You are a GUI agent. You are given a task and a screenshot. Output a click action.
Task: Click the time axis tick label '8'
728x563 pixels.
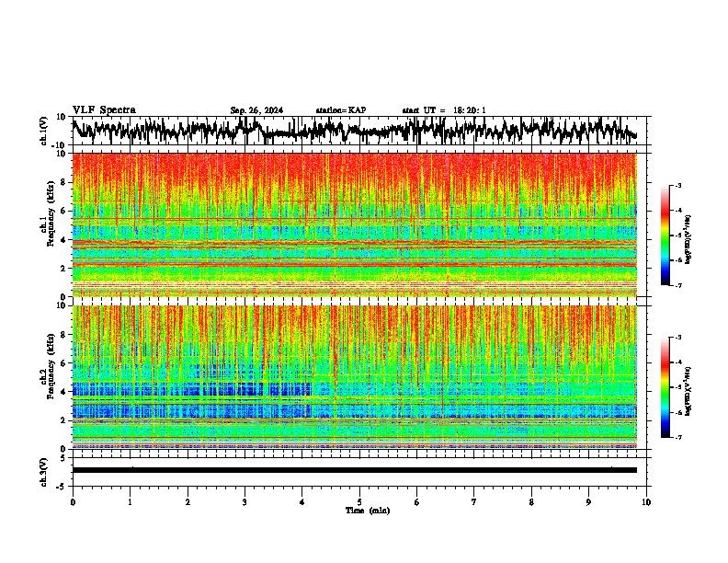tap(531, 502)
